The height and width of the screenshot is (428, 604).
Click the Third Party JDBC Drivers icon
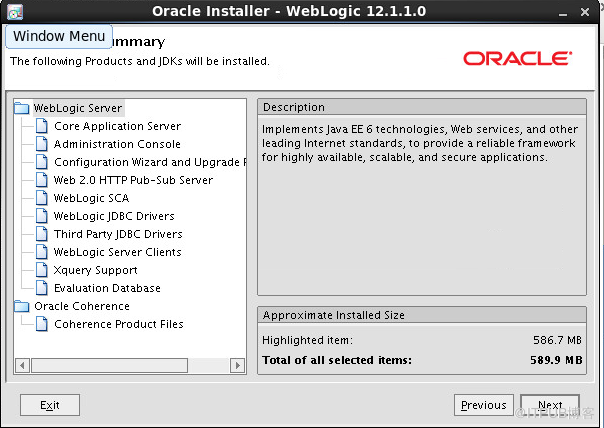coord(42,234)
